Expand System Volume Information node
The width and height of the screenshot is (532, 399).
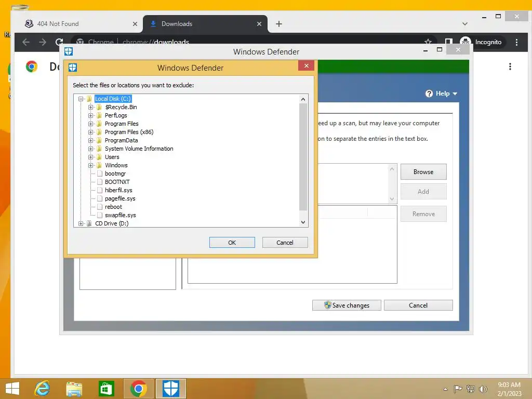tap(90, 149)
